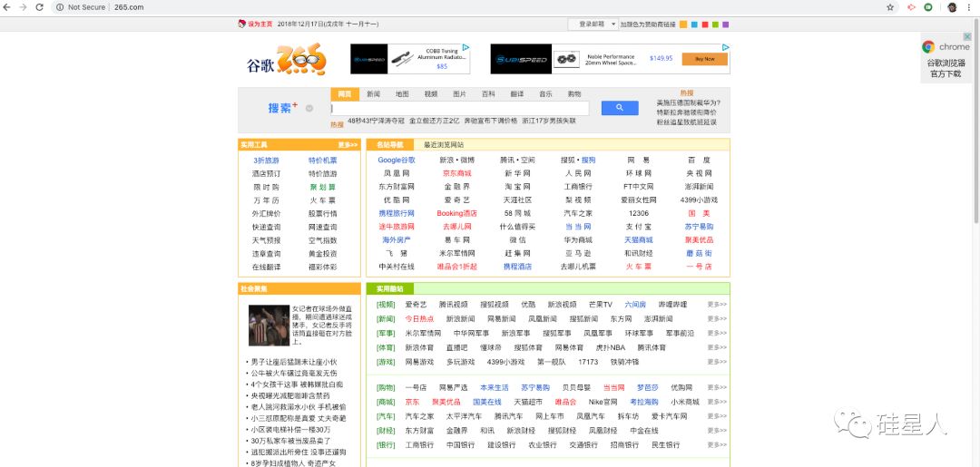Select the 百科 search tab
Viewport: 980px width, 467px height.
488,94
